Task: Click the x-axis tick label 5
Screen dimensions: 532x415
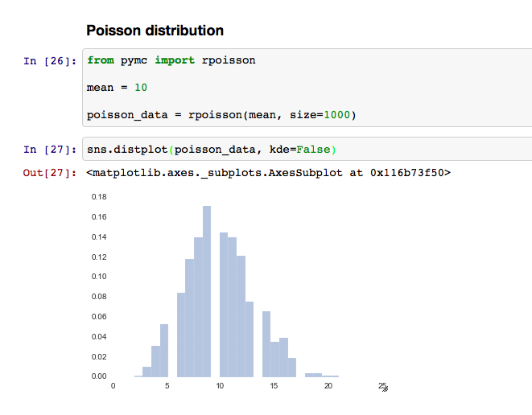Action: 167,386
